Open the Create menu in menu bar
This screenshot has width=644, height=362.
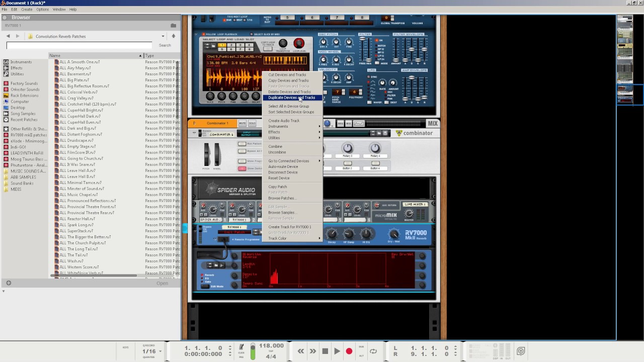[x=27, y=9]
